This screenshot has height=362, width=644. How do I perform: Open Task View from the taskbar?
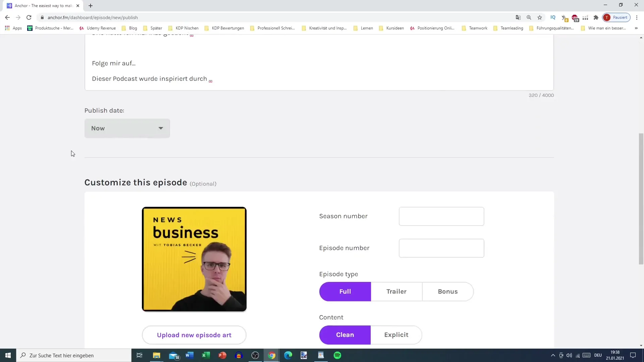point(140,355)
